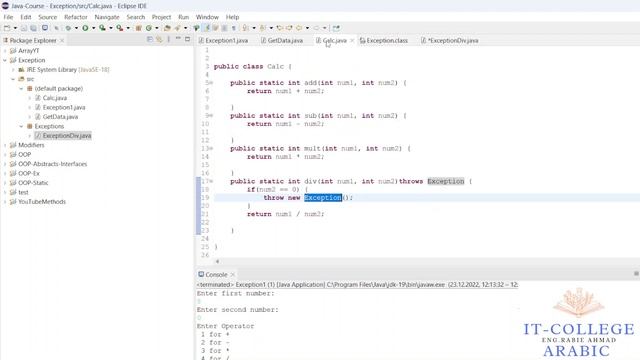Toggle Link with Editor in Package Explorer
The width and height of the screenshot is (640, 360).
pos(159,39)
